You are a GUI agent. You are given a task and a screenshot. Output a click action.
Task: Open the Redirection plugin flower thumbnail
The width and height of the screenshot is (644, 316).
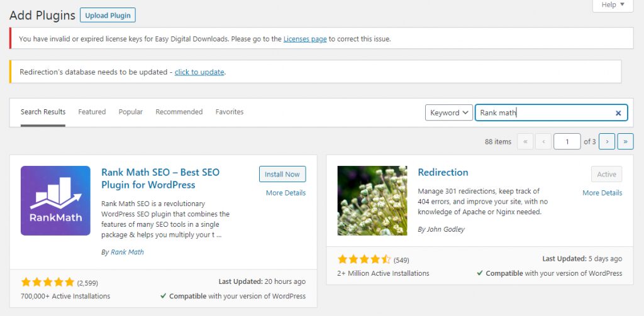coord(372,200)
